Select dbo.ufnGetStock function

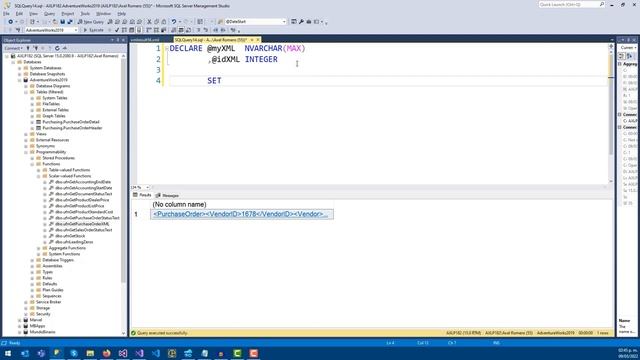(70, 236)
